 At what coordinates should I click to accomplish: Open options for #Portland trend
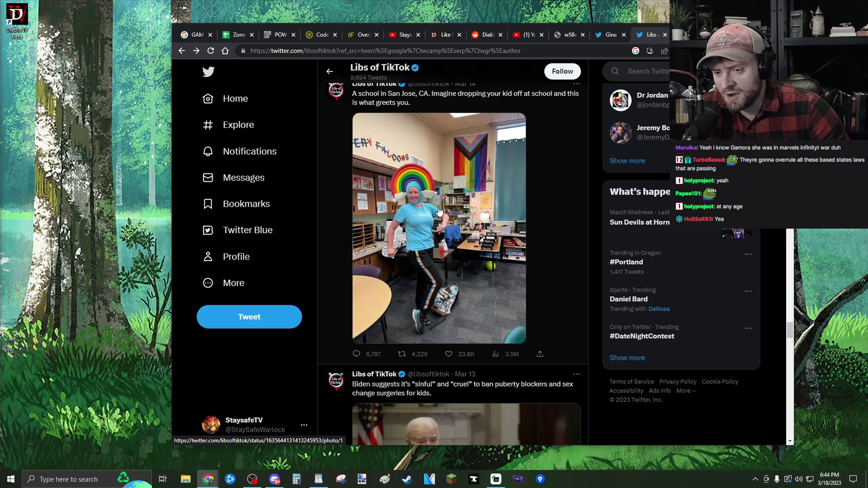pyautogui.click(x=748, y=254)
